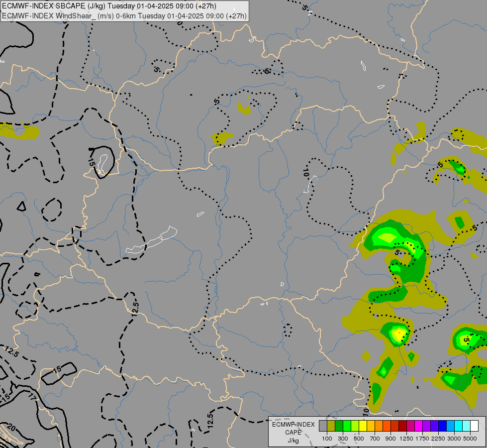Click the maroon dark red legend swatch
The image size is (487, 448).
402,426
